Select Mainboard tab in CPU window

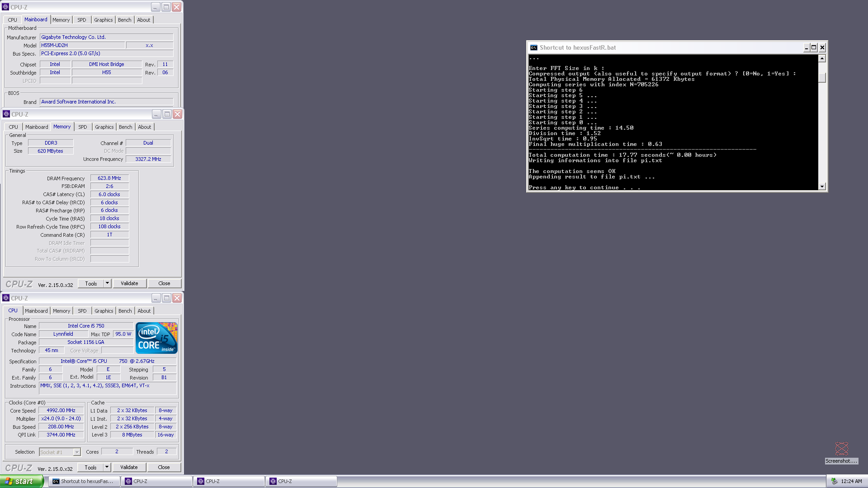click(36, 311)
